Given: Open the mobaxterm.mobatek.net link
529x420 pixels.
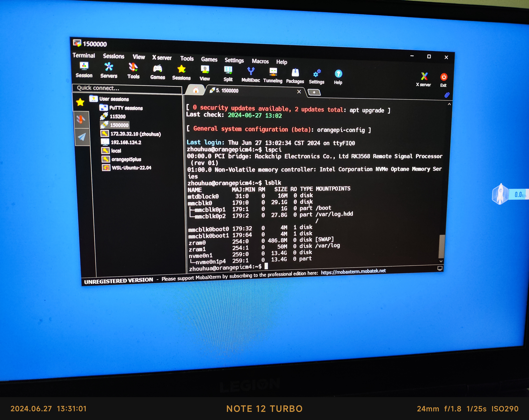Looking at the screenshot, I should pos(353,271).
